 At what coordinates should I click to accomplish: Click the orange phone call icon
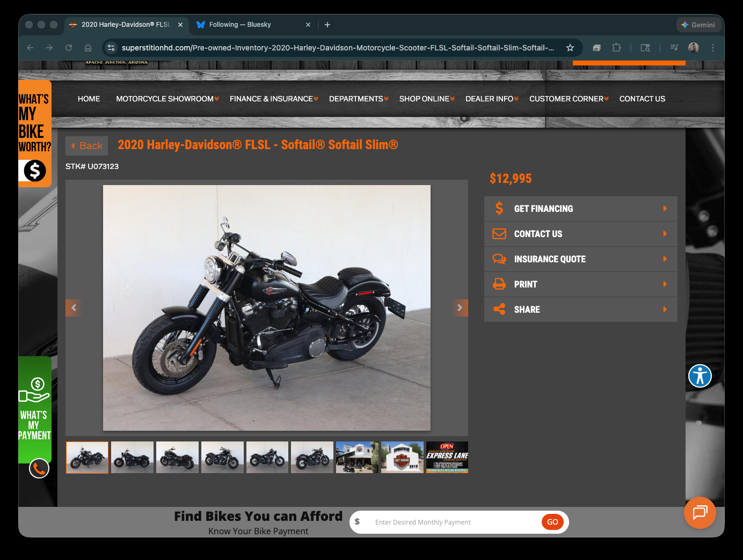point(39,469)
